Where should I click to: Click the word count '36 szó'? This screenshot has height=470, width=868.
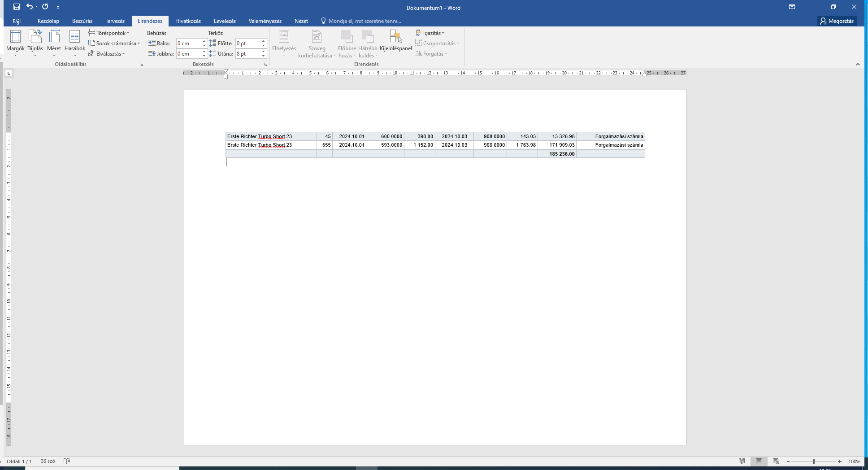coord(48,461)
